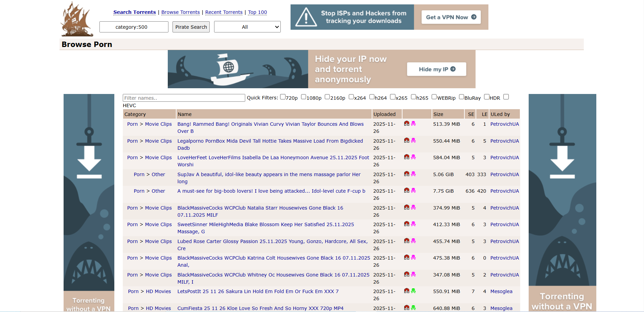Enable the BluRay filter
644x312 pixels.
click(x=461, y=97)
